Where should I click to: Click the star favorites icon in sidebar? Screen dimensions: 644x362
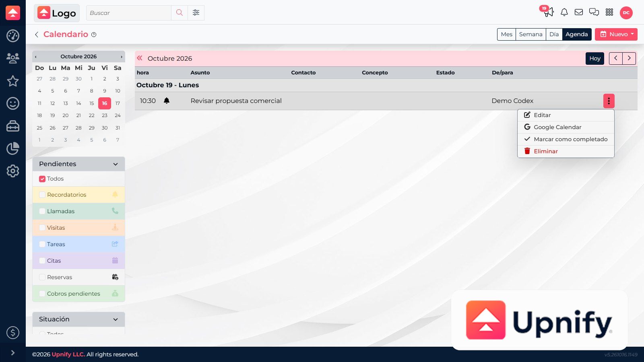(x=13, y=81)
